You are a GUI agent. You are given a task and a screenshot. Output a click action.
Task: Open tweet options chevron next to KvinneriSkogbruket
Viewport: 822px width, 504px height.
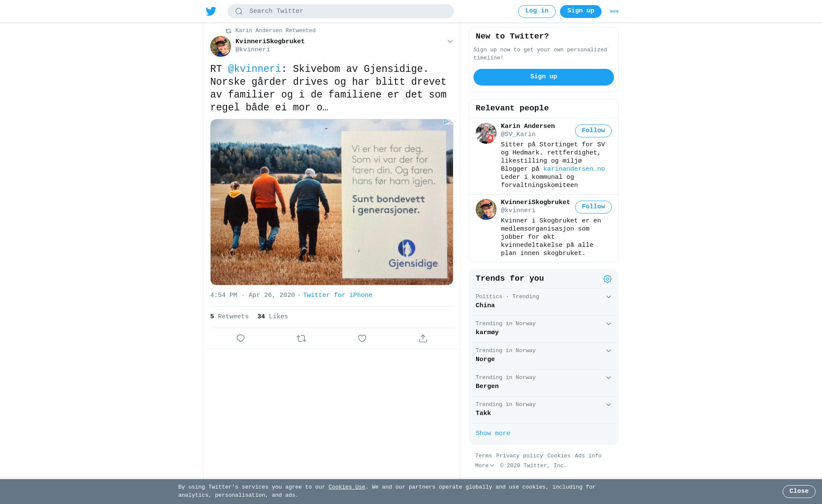coord(450,42)
